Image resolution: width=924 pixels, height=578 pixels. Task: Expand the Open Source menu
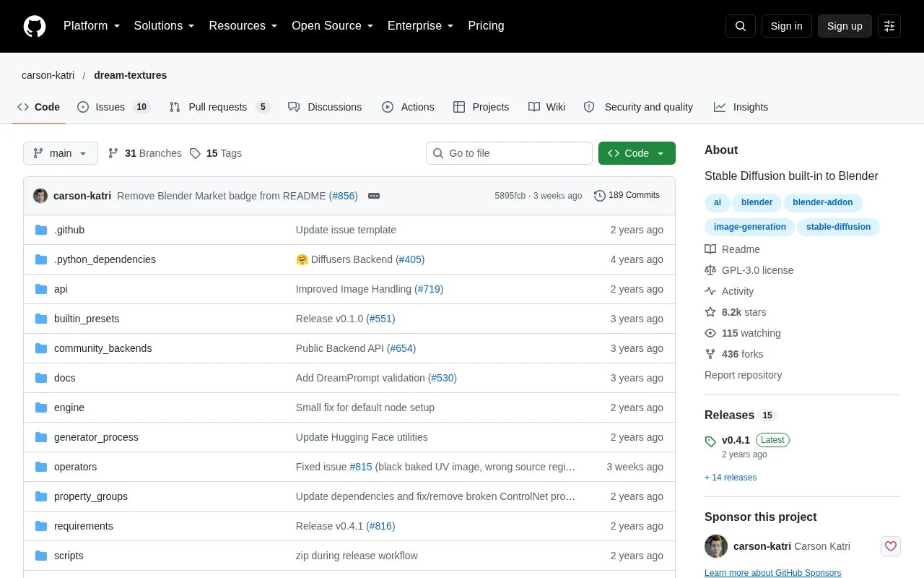[333, 26]
